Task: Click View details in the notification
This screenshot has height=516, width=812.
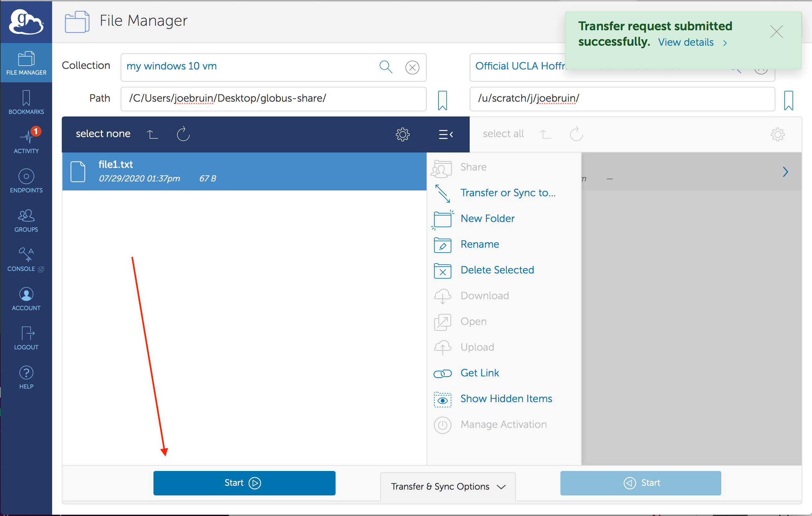Action: 693,42
